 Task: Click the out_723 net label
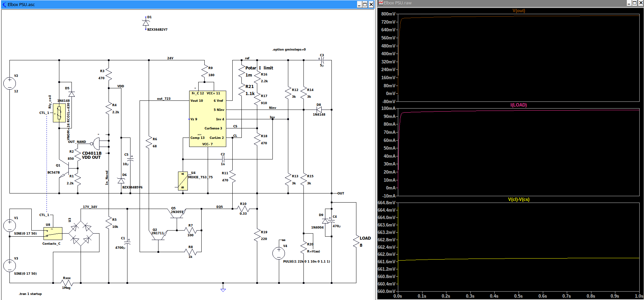(x=164, y=99)
